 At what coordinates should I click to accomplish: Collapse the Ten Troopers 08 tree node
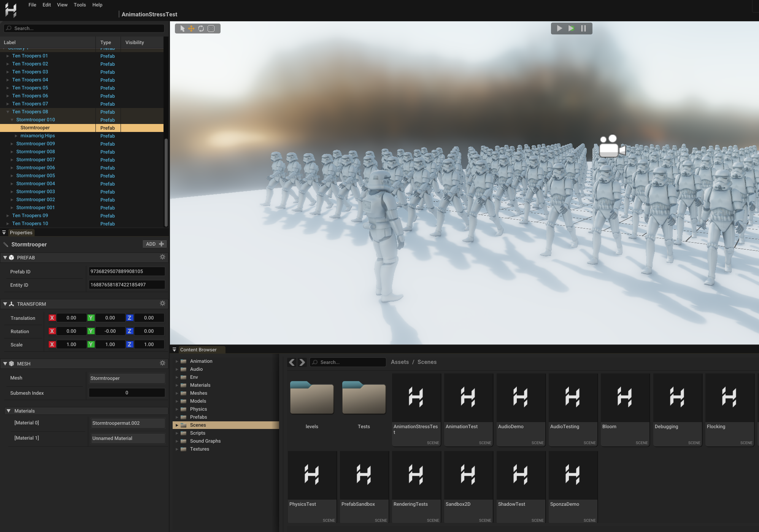coord(8,112)
